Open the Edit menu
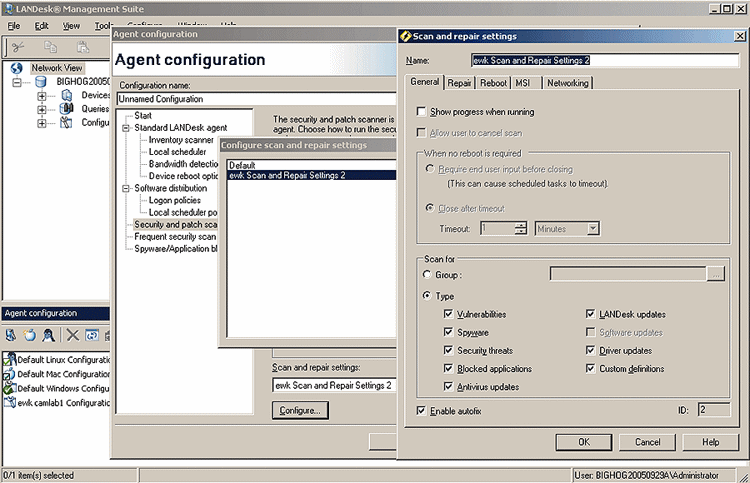The image size is (750, 483). pyautogui.click(x=42, y=26)
